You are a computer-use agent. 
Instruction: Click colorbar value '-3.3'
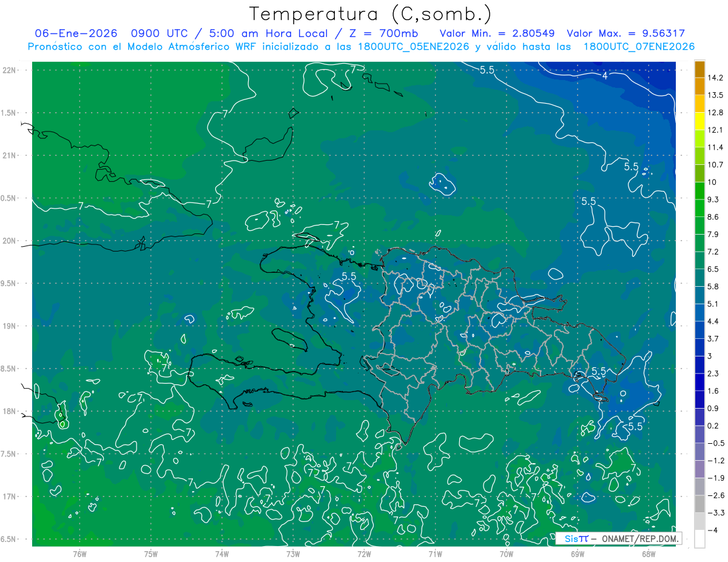(x=716, y=513)
